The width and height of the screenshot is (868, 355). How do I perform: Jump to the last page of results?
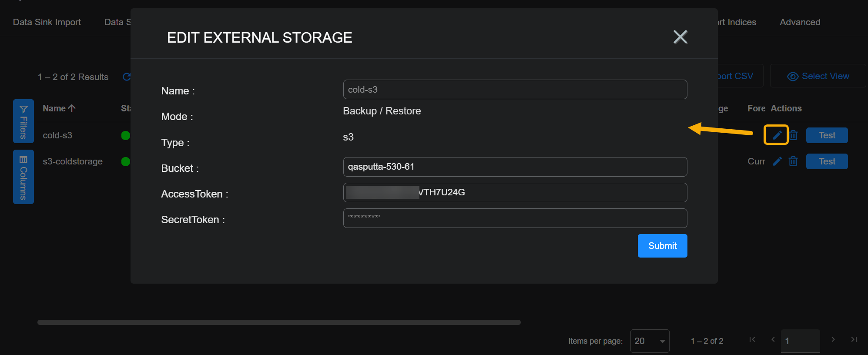[854, 339]
